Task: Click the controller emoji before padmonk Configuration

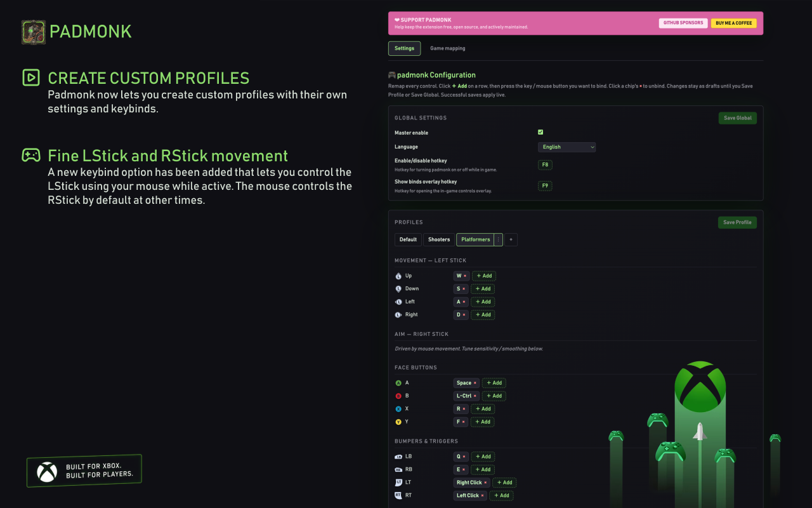Action: point(392,75)
